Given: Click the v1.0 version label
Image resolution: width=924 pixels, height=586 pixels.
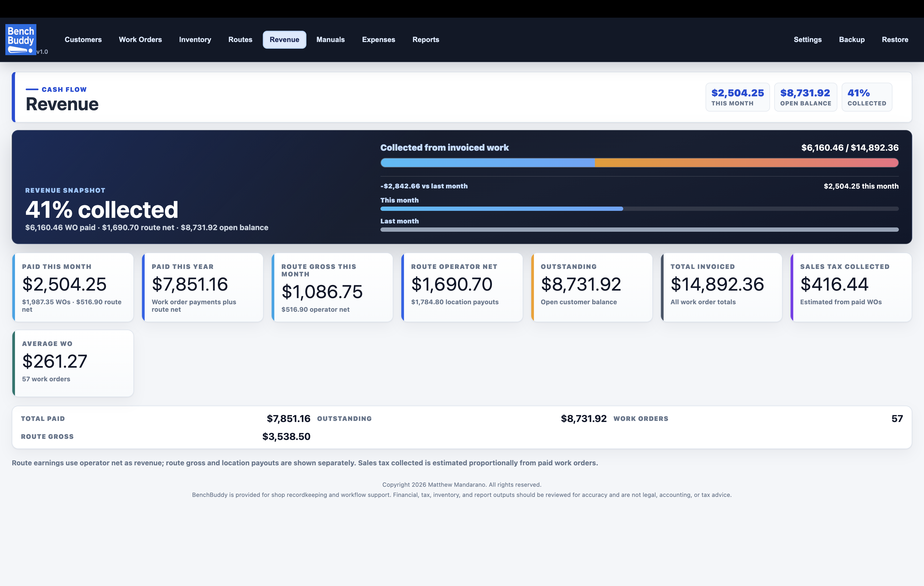Looking at the screenshot, I should click(42, 52).
